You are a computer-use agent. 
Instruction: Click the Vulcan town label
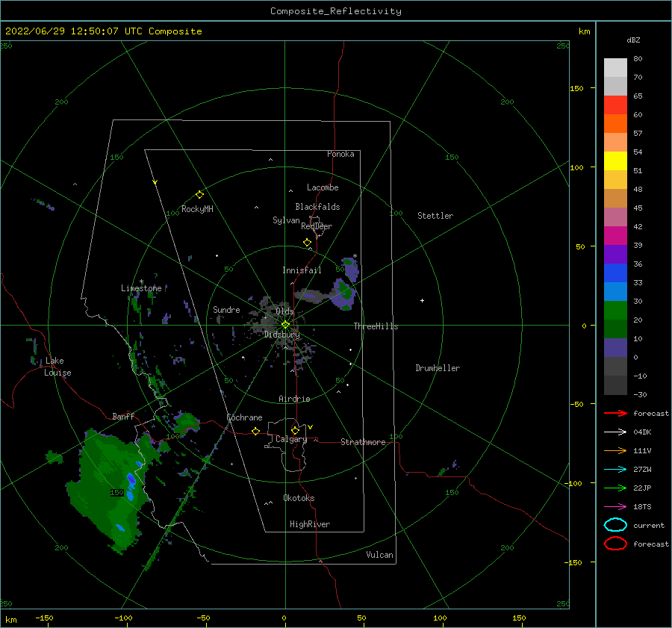point(379,555)
